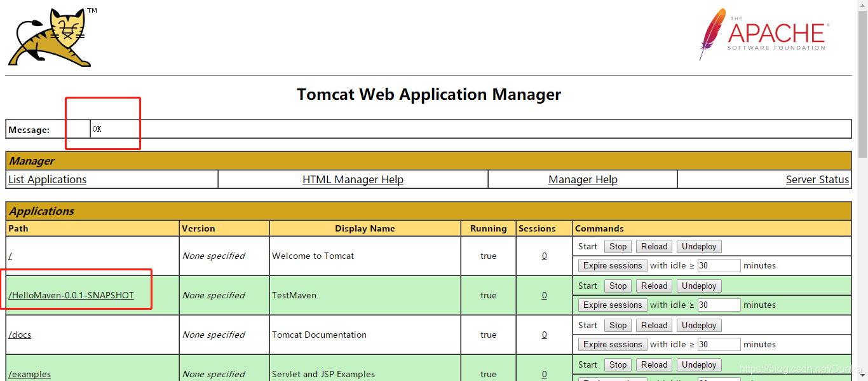Open the root path / link

(10, 256)
